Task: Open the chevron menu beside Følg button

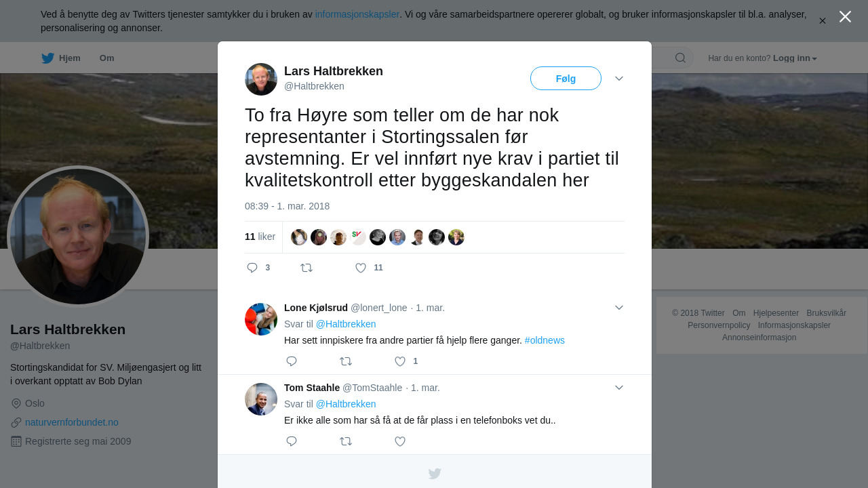Action: pos(619,79)
